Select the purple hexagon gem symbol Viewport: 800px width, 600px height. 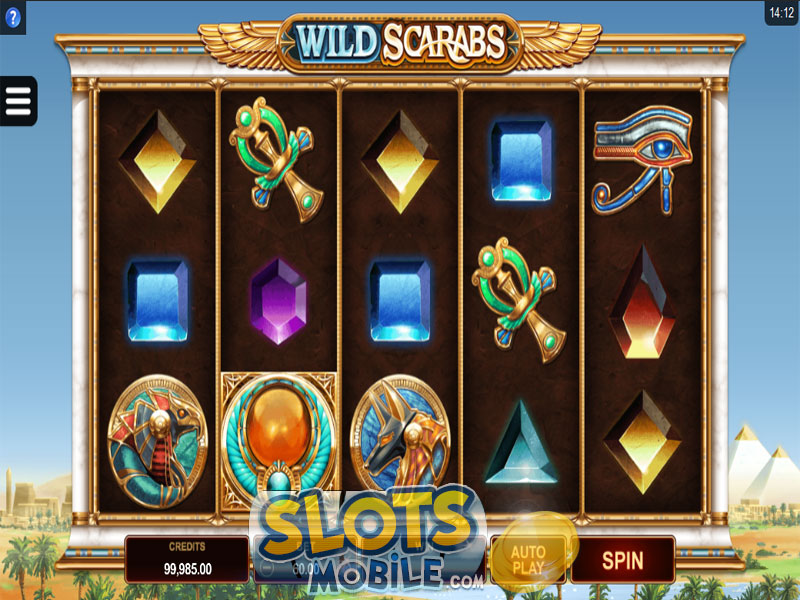pos(279,302)
